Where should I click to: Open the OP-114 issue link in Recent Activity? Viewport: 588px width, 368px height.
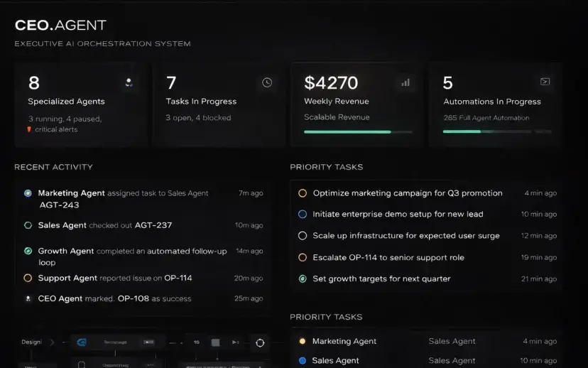[178, 278]
